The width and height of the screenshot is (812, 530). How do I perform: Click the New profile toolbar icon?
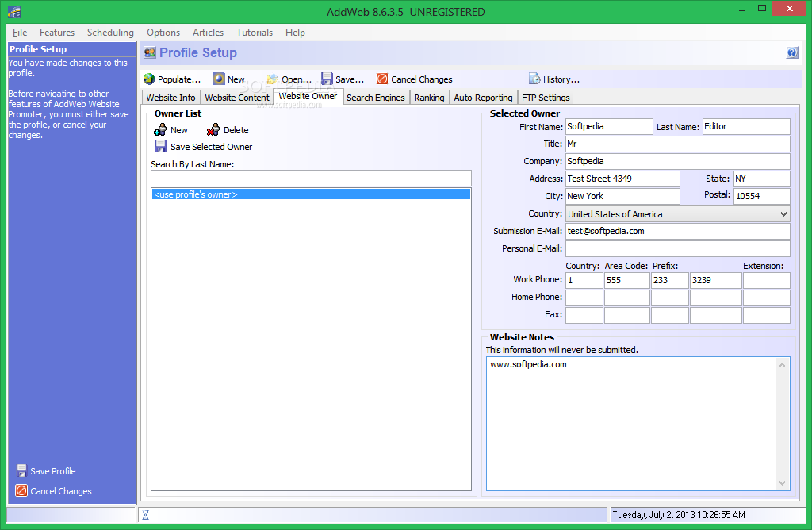tap(219, 79)
